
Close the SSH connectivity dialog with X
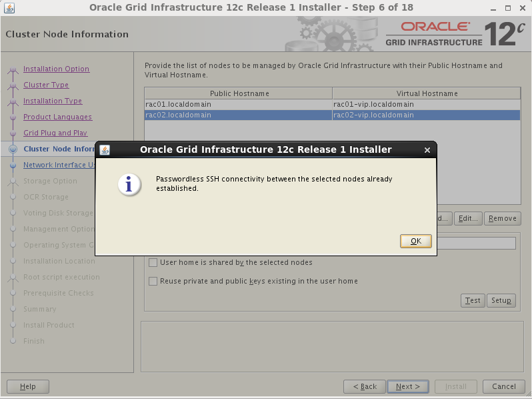click(427, 150)
